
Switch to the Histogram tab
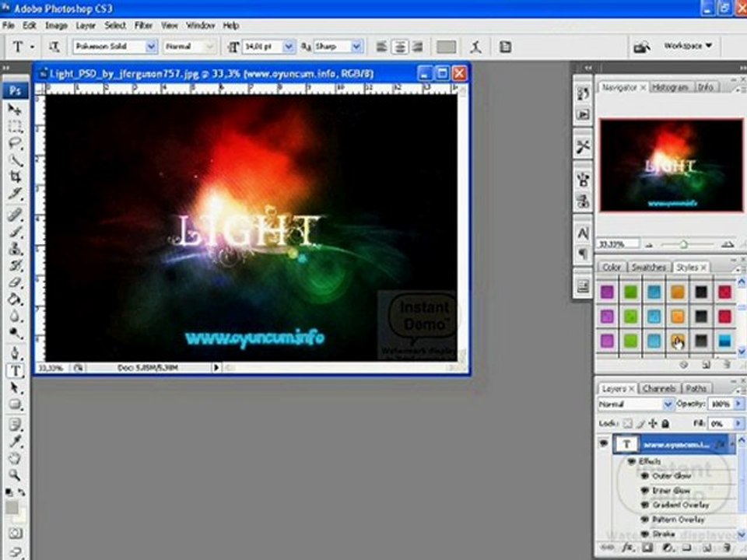tap(669, 87)
